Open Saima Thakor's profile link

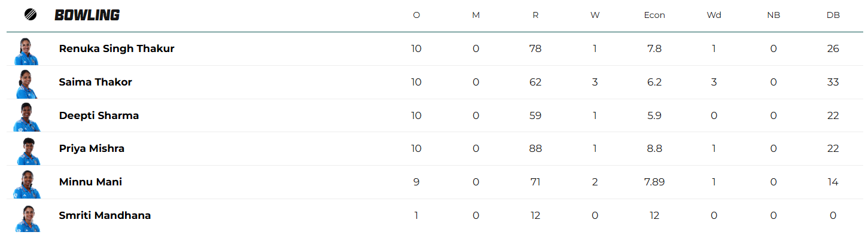tap(95, 82)
